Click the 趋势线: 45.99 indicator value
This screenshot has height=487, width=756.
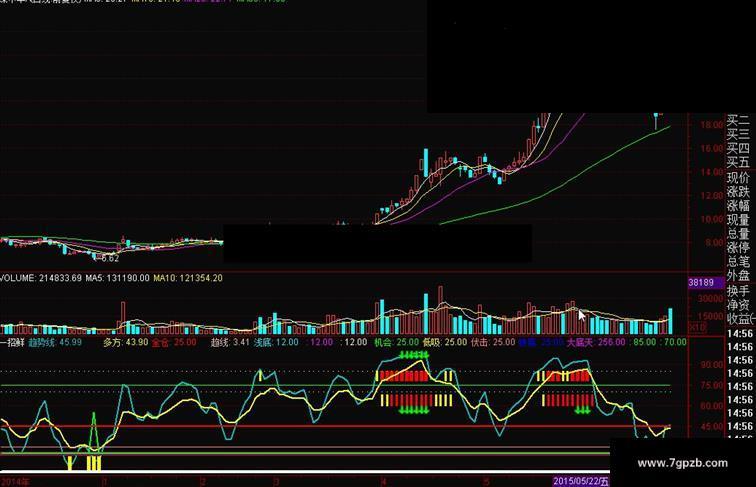point(55,342)
